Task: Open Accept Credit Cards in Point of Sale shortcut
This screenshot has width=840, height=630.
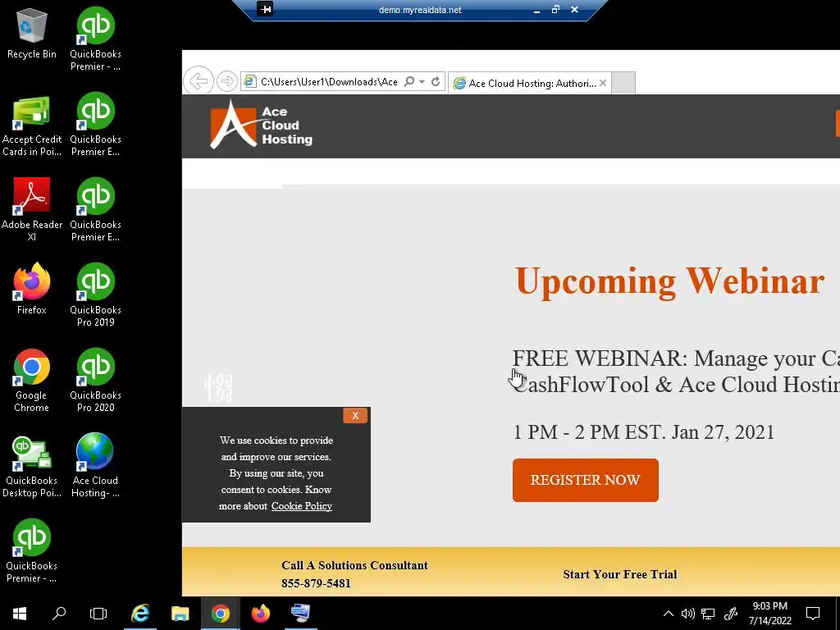Action: [32, 126]
